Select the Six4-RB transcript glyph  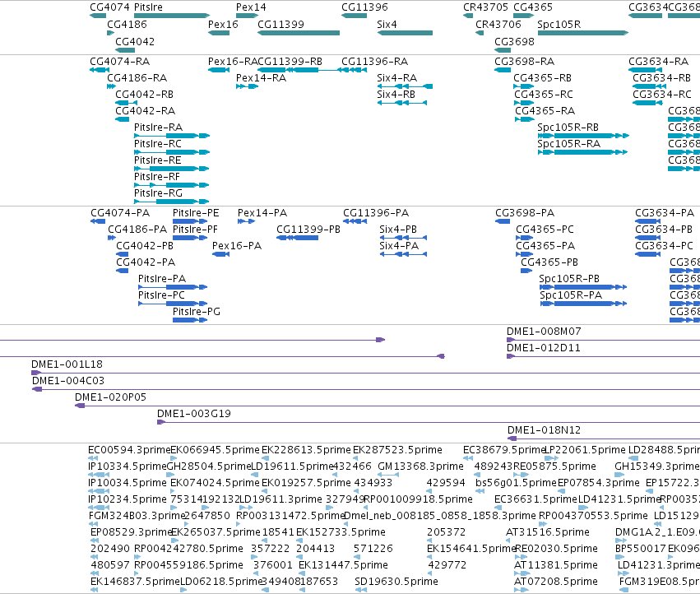coord(402,103)
